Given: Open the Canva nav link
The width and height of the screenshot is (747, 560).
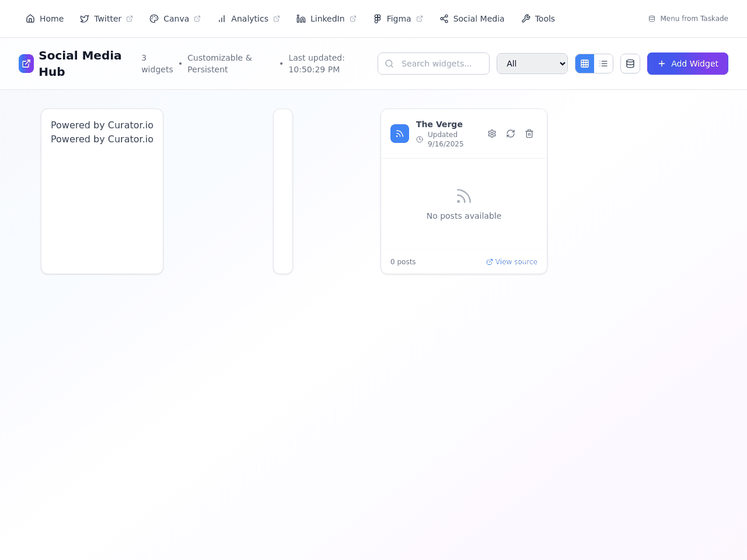Looking at the screenshot, I should [x=175, y=19].
